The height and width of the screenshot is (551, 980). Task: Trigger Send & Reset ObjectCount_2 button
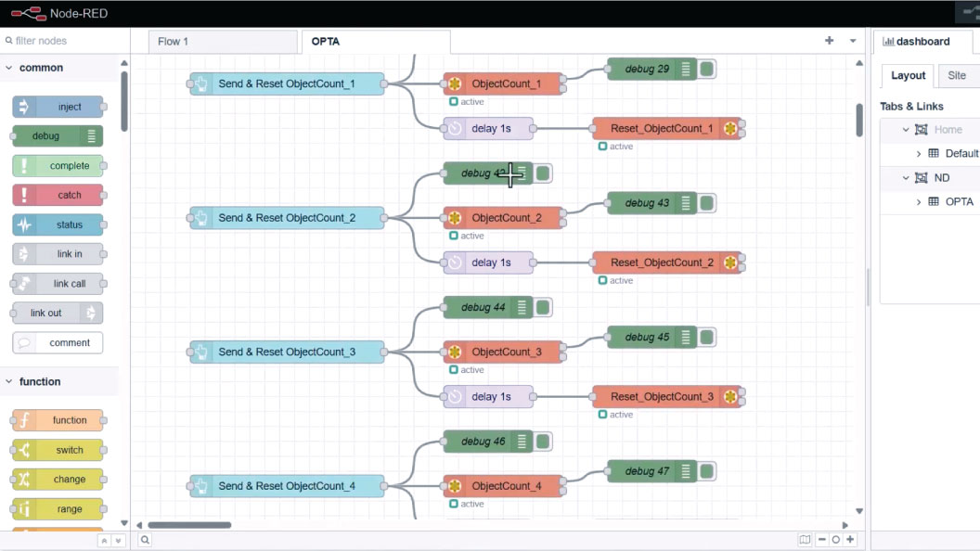pos(200,218)
